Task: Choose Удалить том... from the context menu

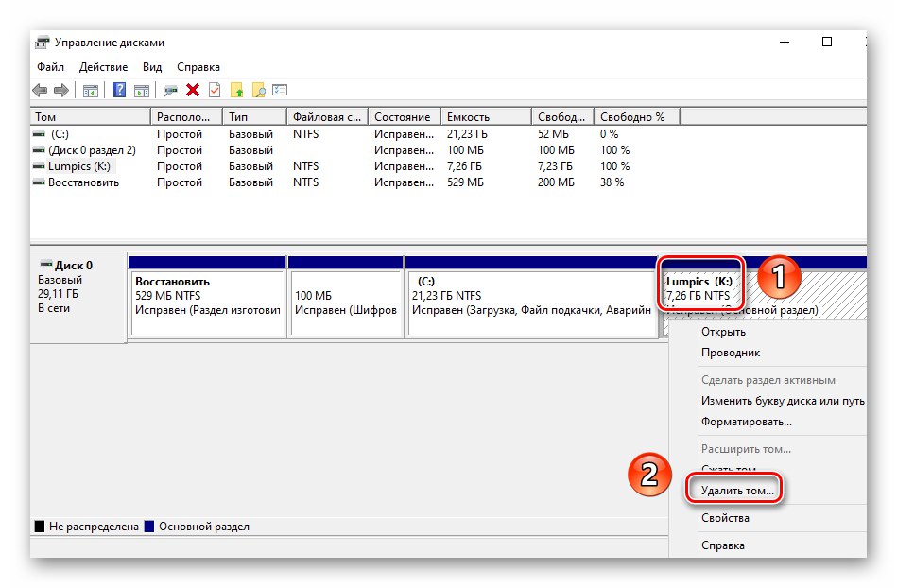Action: click(737, 491)
